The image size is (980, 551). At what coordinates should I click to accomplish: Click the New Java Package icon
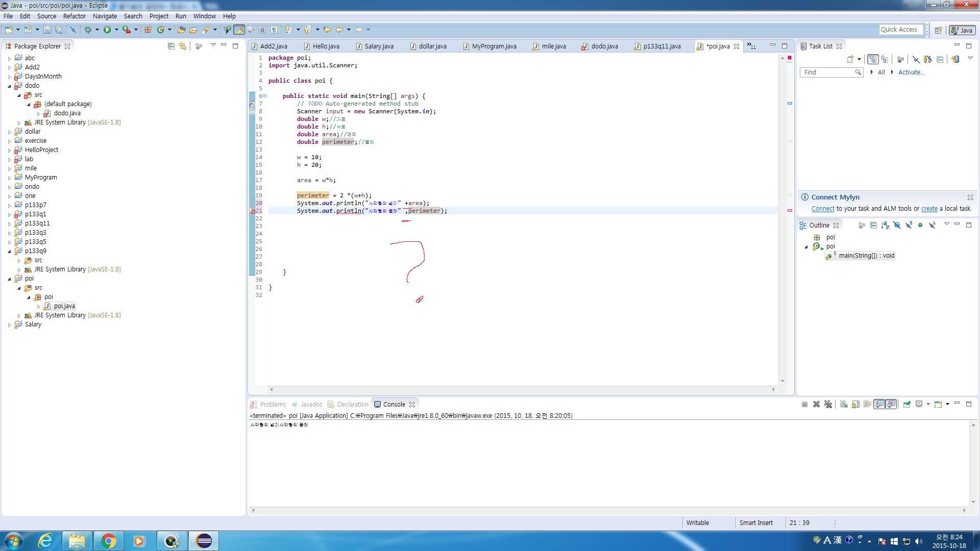(148, 30)
